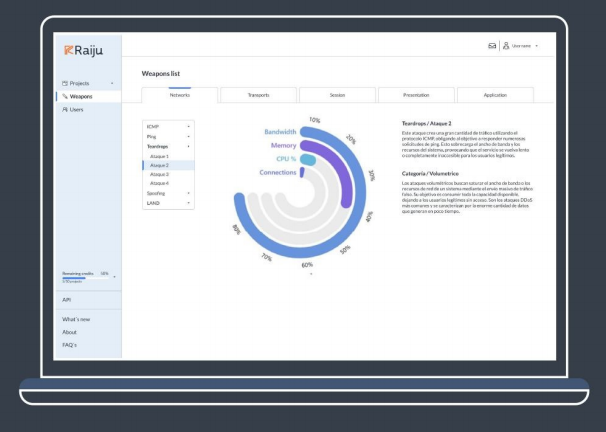The image size is (606, 432).
Task: Select Ataque 3 in the list
Action: tap(159, 175)
